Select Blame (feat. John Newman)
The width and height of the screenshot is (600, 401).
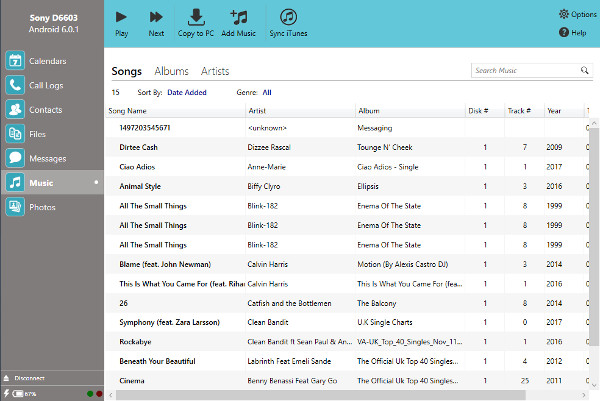pyautogui.click(x=165, y=264)
